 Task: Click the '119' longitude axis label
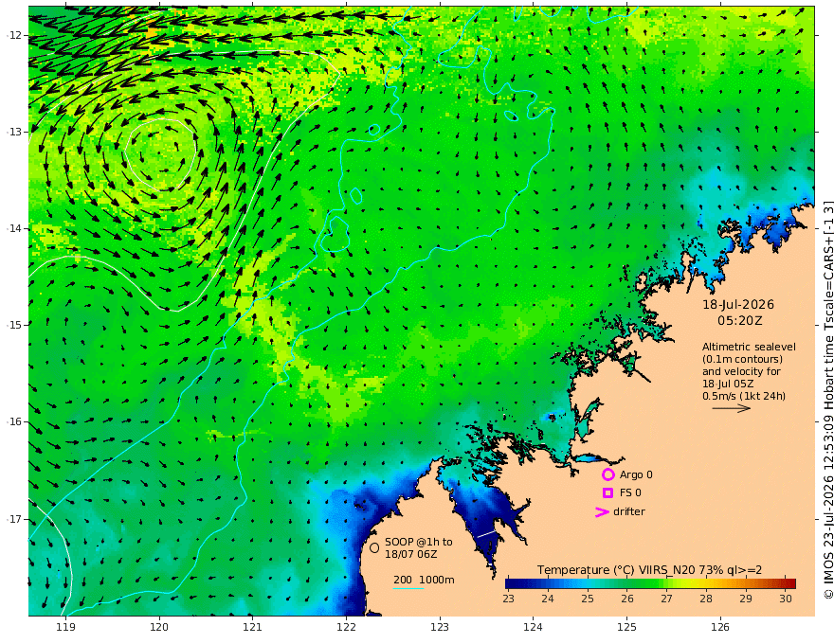coord(66,627)
